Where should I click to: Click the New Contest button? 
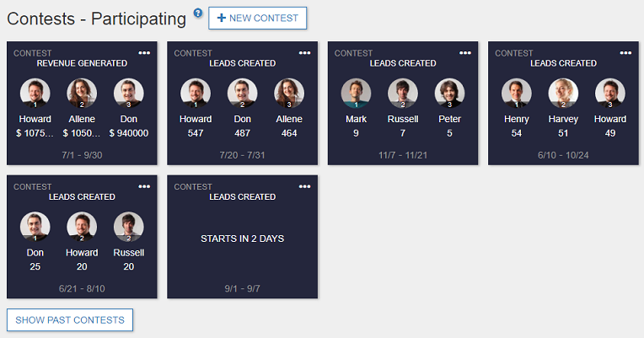coord(258,19)
